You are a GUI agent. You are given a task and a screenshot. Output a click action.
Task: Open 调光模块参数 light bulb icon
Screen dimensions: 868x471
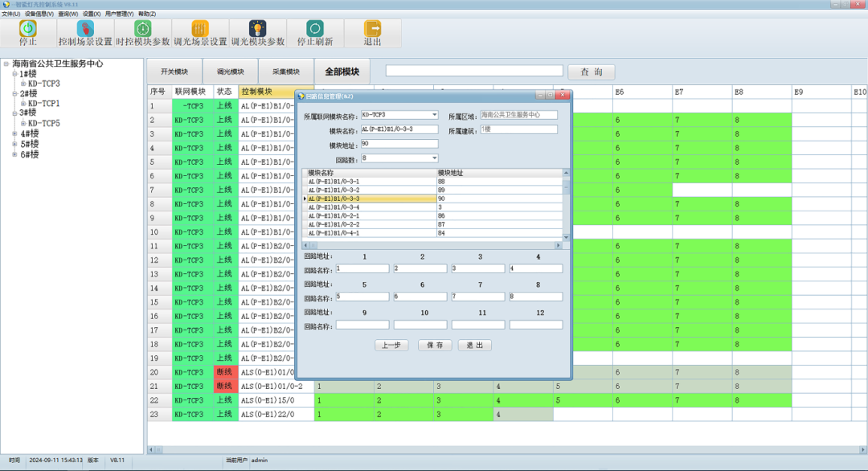click(x=257, y=29)
